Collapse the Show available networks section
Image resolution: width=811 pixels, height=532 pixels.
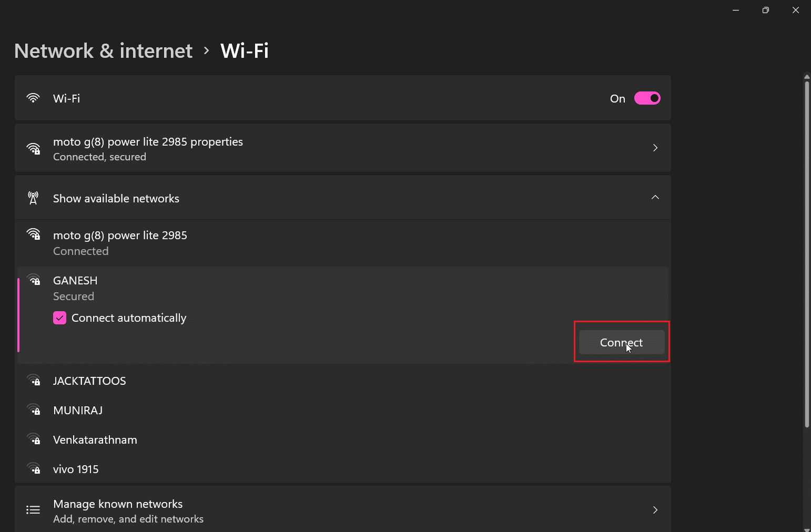pyautogui.click(x=655, y=198)
